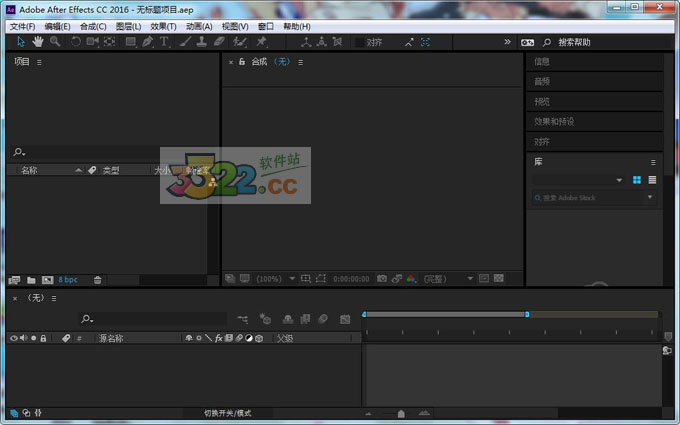Image resolution: width=680 pixels, height=425 pixels.
Task: Switch library to list view icon
Action: [652, 180]
